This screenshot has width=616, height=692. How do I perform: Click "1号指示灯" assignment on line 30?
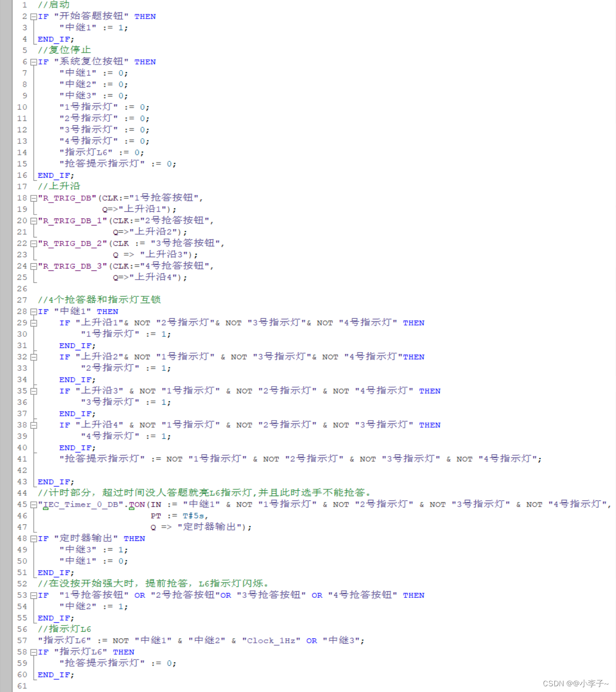coord(110,334)
